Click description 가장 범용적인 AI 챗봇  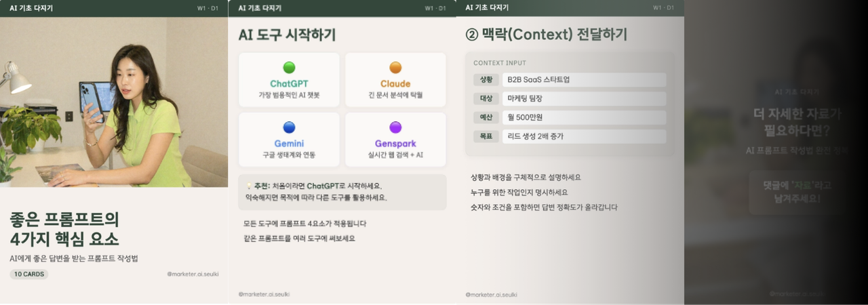coord(289,96)
